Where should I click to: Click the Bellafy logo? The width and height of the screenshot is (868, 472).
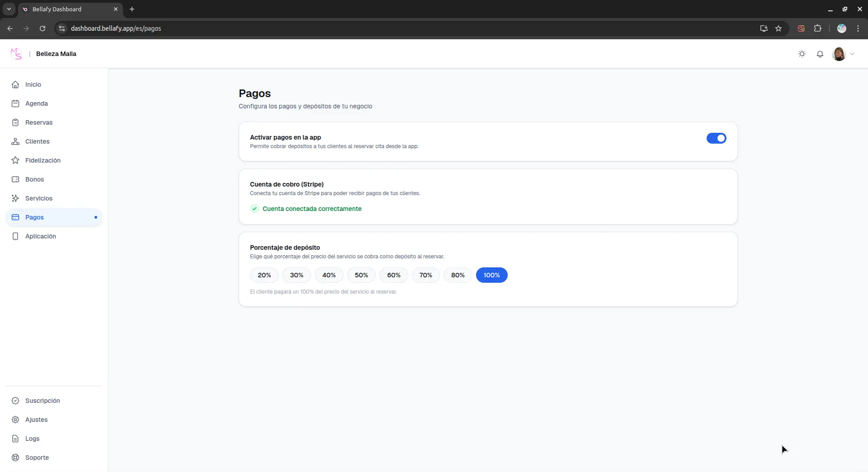pos(16,54)
